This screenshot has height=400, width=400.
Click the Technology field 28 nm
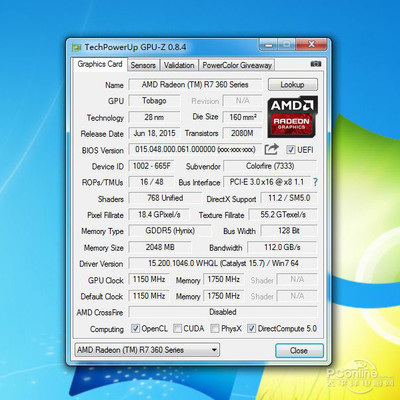pos(154,117)
